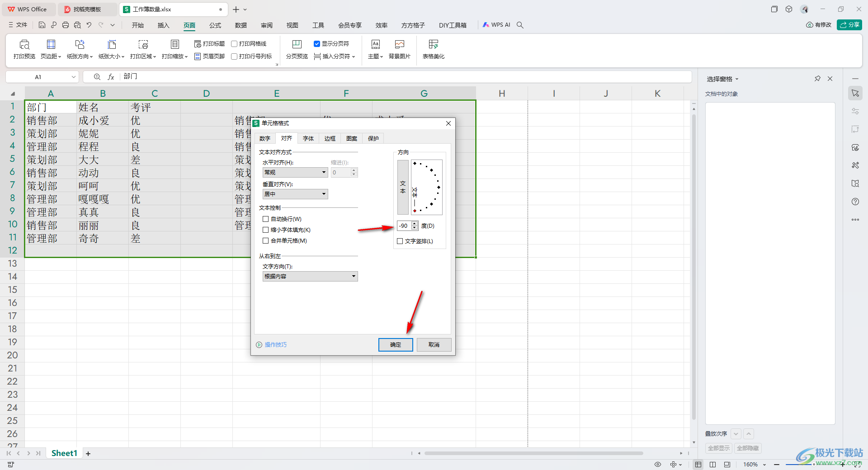Click the save icon in quick toolbar

(x=42, y=25)
